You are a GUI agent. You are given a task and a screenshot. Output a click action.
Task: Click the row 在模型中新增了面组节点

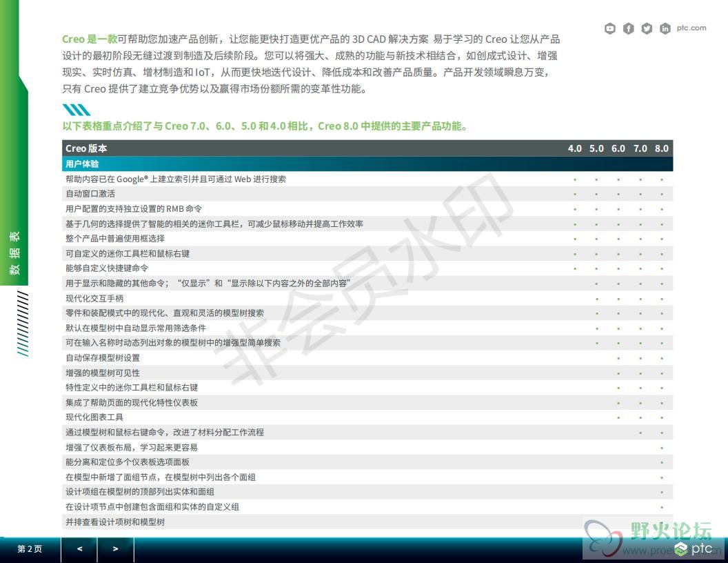pyautogui.click(x=367, y=477)
